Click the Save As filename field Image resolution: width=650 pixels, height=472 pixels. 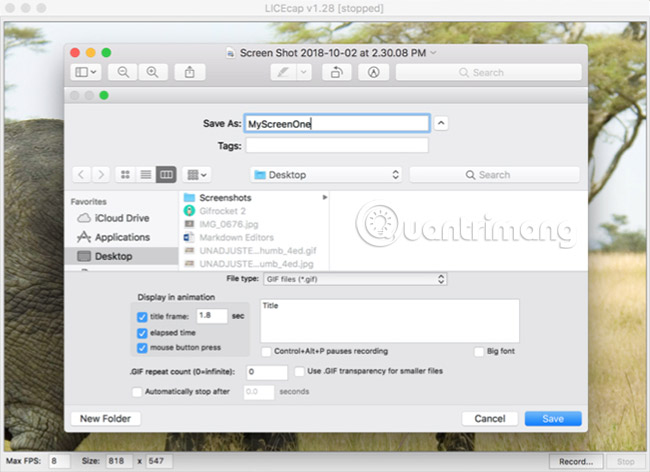point(337,123)
